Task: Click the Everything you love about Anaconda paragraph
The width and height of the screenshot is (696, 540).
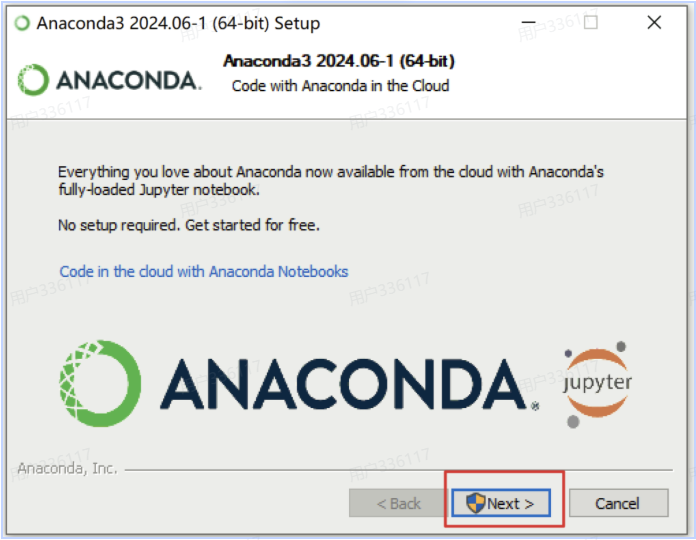Action: (x=331, y=181)
